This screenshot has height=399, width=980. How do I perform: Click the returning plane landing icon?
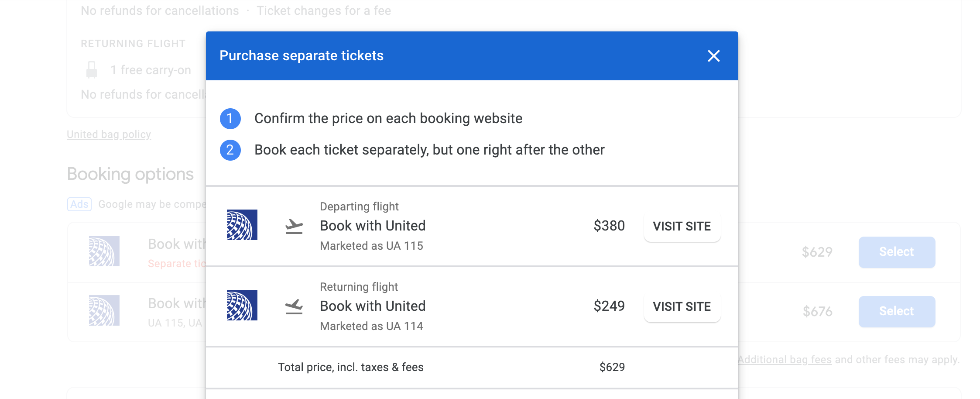click(x=294, y=306)
